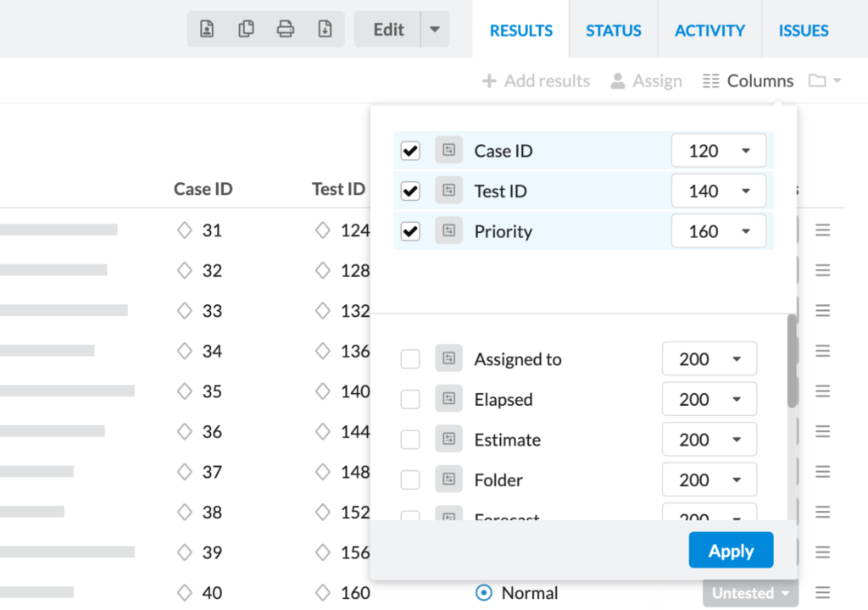This screenshot has width=868, height=610.
Task: Click the Columns list icon
Action: click(x=709, y=80)
